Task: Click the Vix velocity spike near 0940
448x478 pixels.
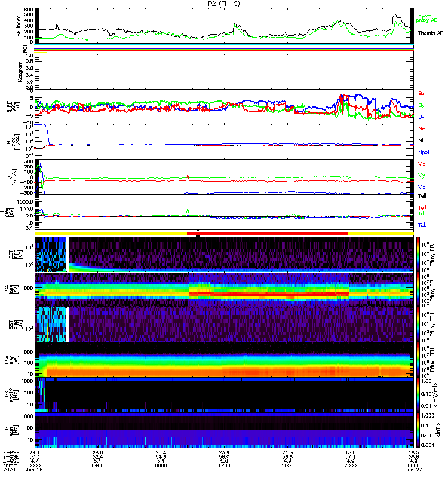Action: [x=188, y=177]
